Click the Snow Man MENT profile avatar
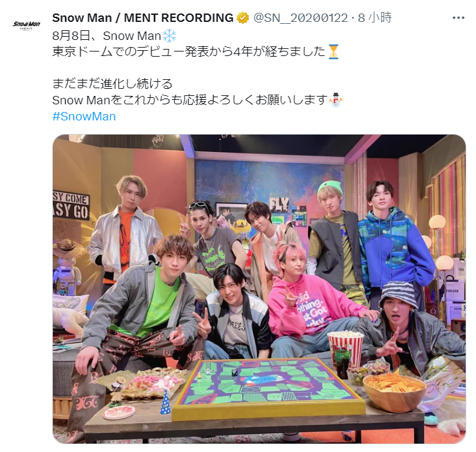Image resolution: width=476 pixels, height=452 pixels. (26, 26)
